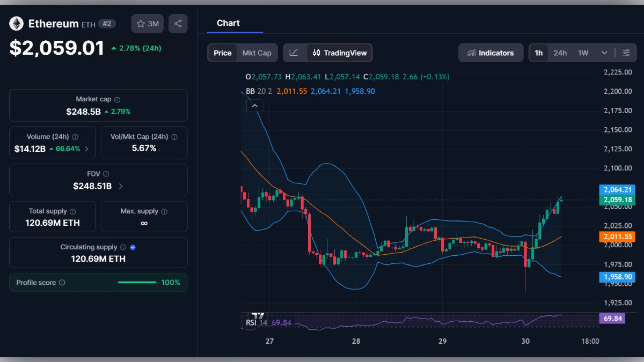This screenshot has width=644, height=362.
Task: Click the share icon beside the watchlist button
Action: click(x=178, y=24)
